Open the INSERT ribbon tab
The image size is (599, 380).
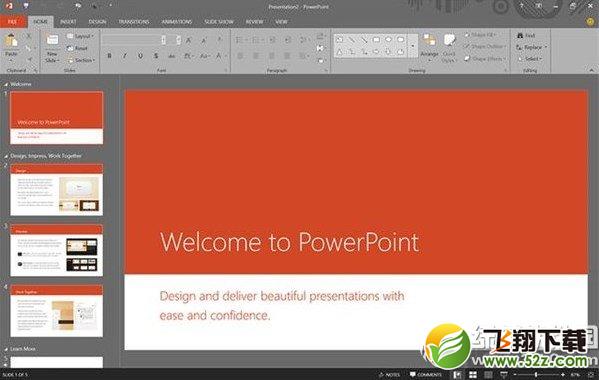pos(68,22)
